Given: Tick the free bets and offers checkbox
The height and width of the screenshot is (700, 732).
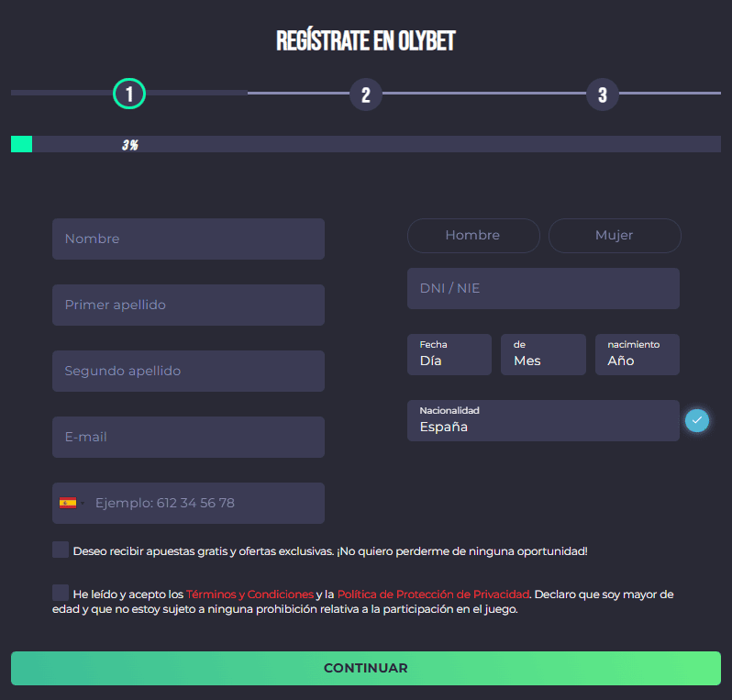Looking at the screenshot, I should [x=61, y=550].
